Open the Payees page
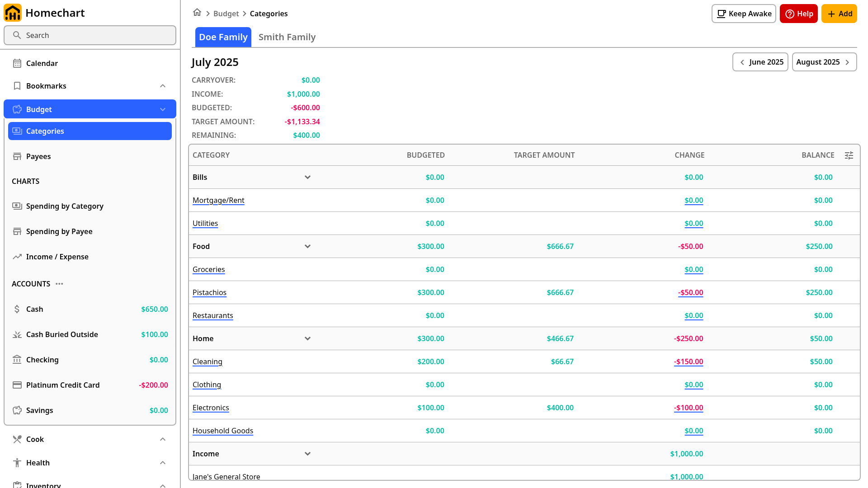Screen dimensions: 868x488 (90, 156)
